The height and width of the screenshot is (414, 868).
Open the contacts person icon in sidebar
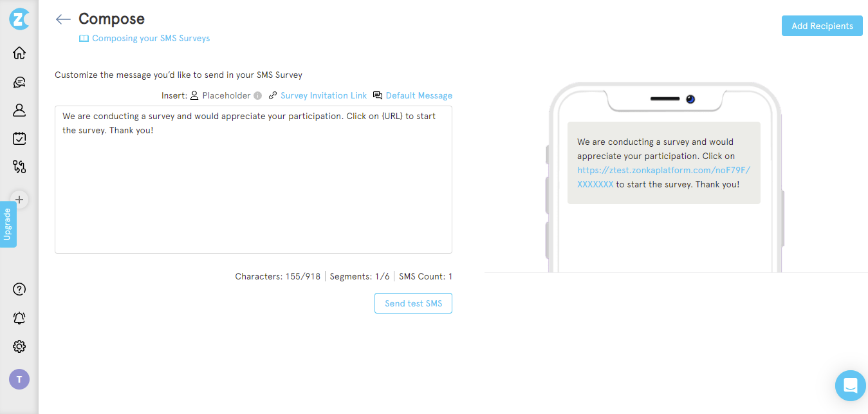(x=19, y=110)
